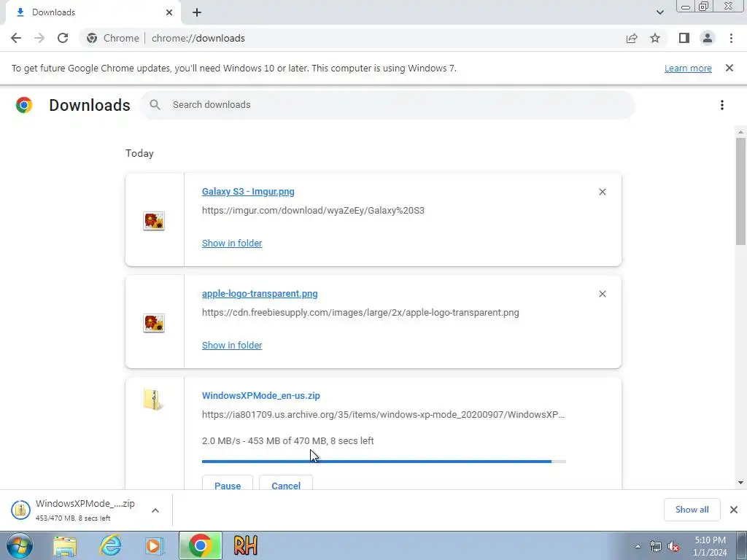
Task: Click the search magnifier icon in Downloads
Action: [155, 105]
